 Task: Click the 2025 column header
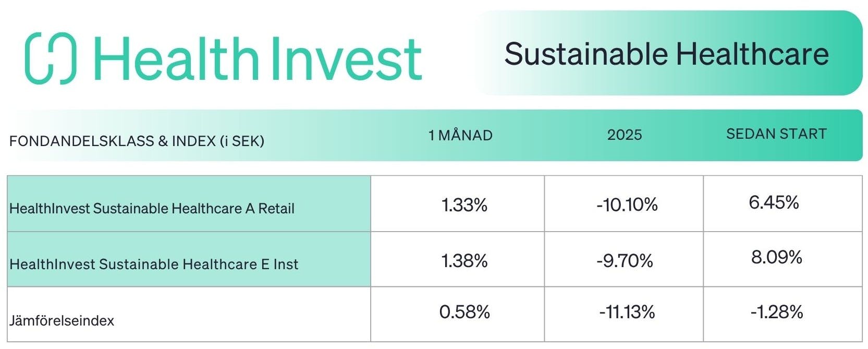624,135
